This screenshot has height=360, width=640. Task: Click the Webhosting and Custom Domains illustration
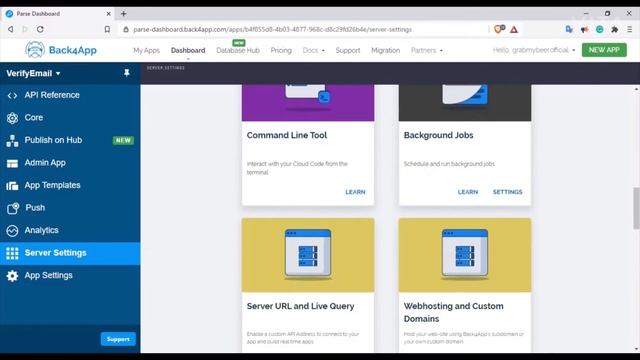tap(465, 255)
